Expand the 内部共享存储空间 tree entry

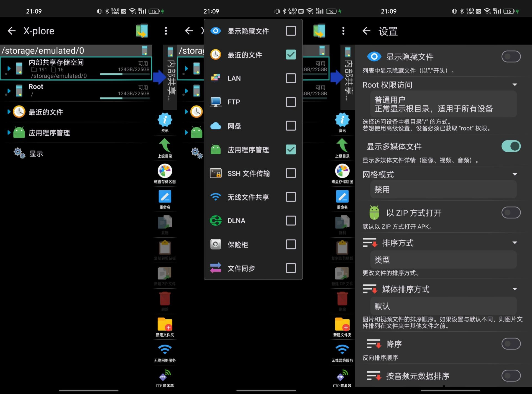[9, 68]
